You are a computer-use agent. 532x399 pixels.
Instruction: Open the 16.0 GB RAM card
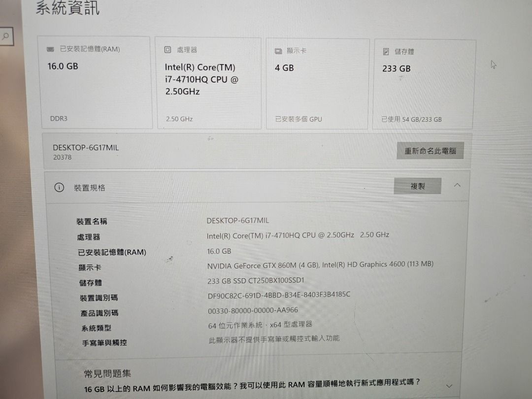click(96, 82)
